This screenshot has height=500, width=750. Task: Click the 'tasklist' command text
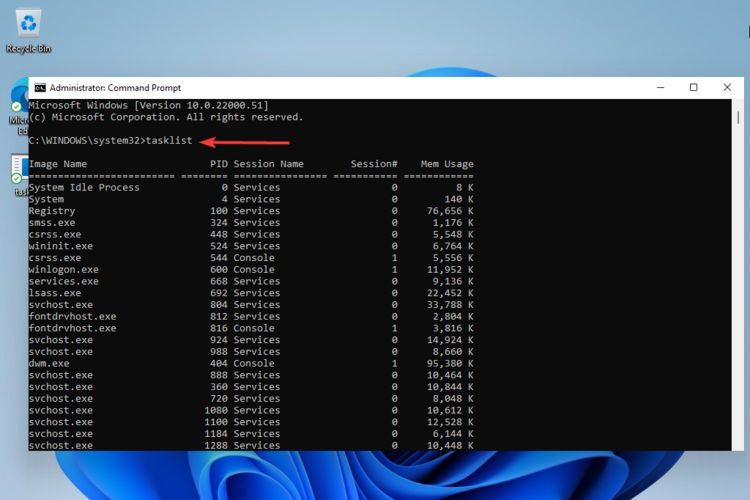pyautogui.click(x=169, y=141)
